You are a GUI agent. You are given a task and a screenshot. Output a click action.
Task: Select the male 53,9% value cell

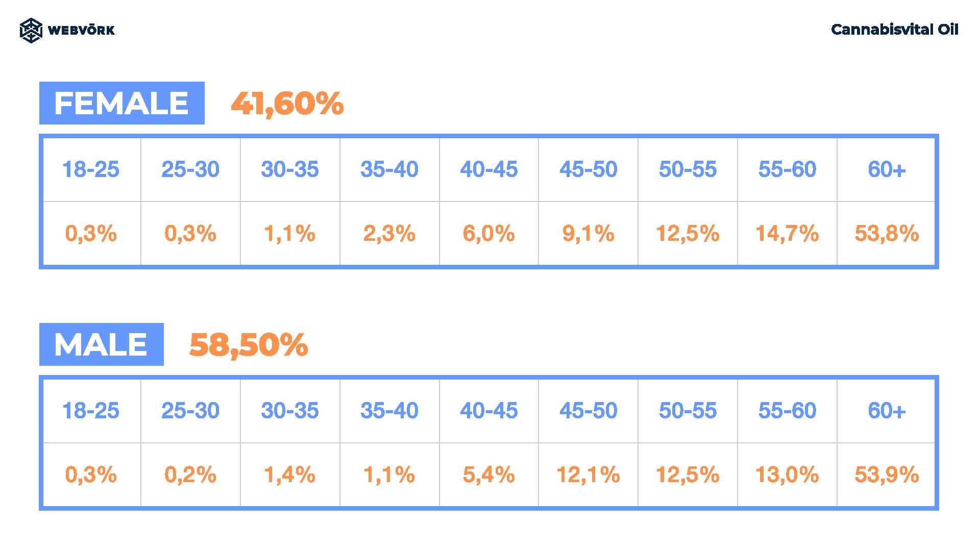point(886,475)
